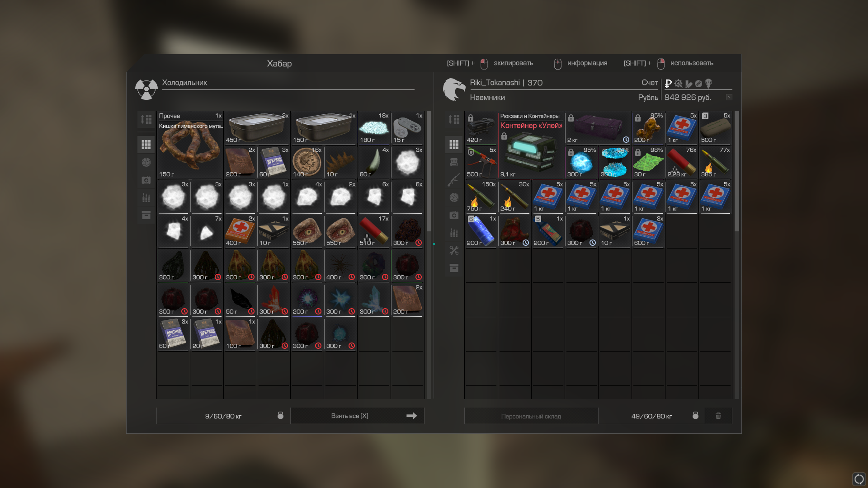Select the 7x white shard item
Image resolution: width=868 pixels, height=488 pixels.
tap(207, 231)
